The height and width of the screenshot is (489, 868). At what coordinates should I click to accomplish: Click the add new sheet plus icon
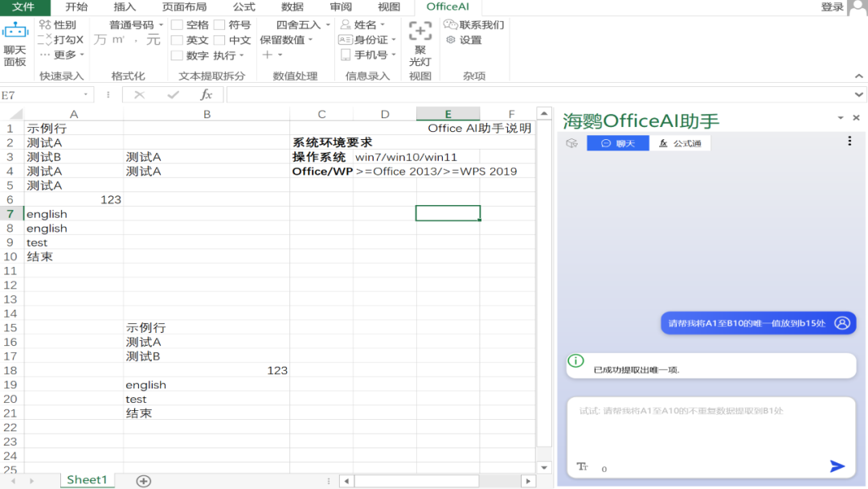pos(143,480)
